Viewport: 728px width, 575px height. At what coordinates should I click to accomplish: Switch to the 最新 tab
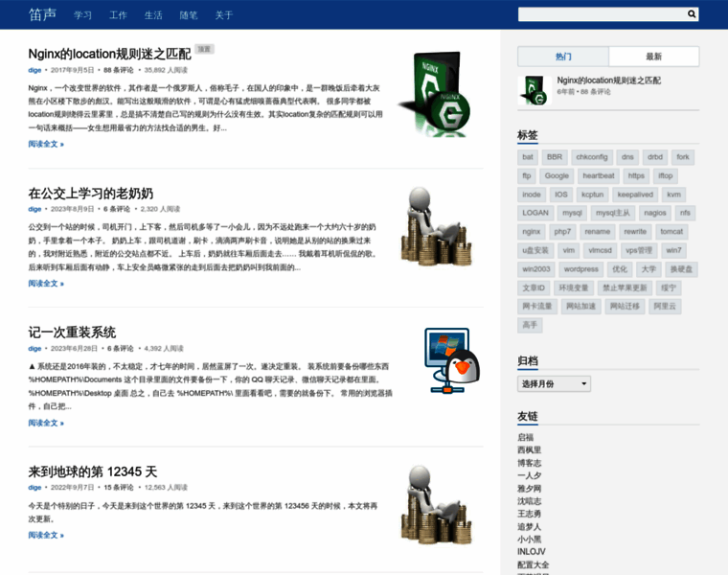tap(653, 57)
